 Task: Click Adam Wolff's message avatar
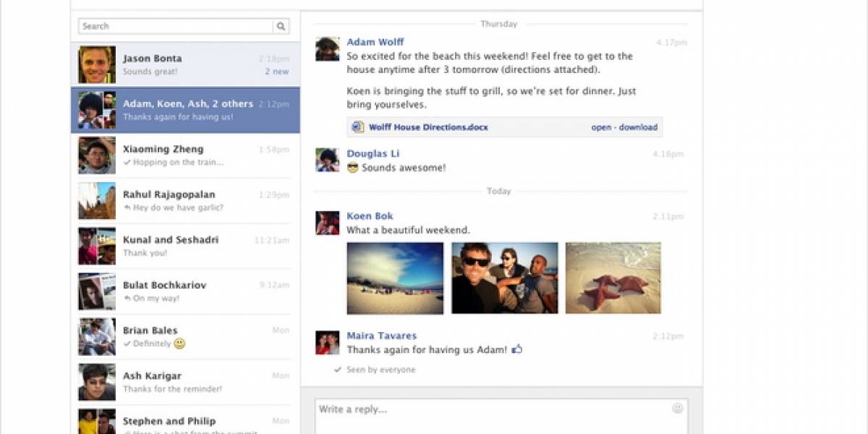pyautogui.click(x=328, y=49)
